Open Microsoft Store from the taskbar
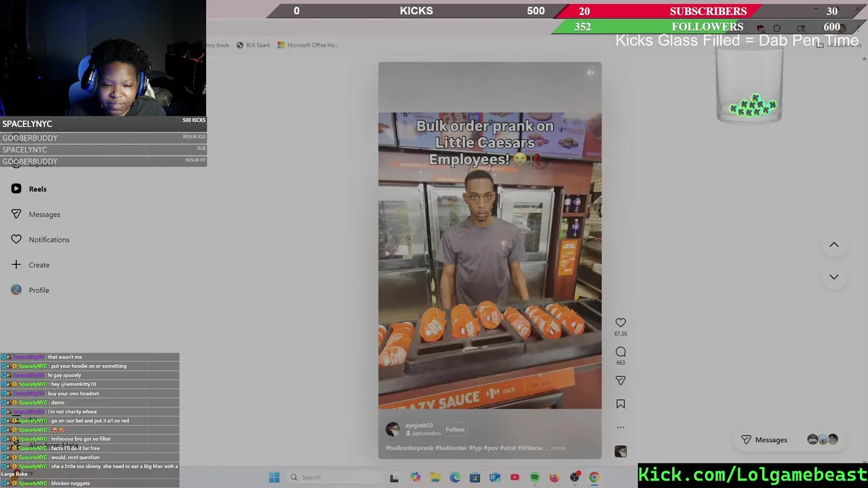 pos(475,477)
